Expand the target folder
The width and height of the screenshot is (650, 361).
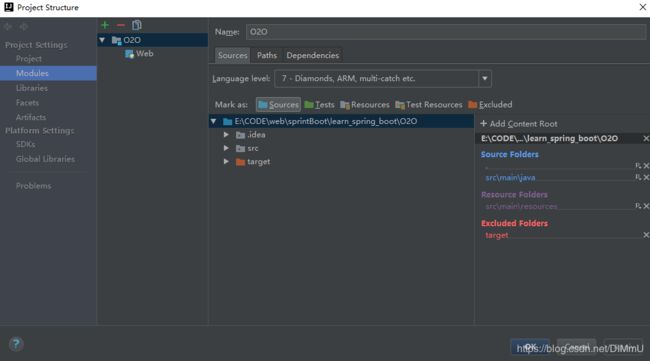[226, 162]
